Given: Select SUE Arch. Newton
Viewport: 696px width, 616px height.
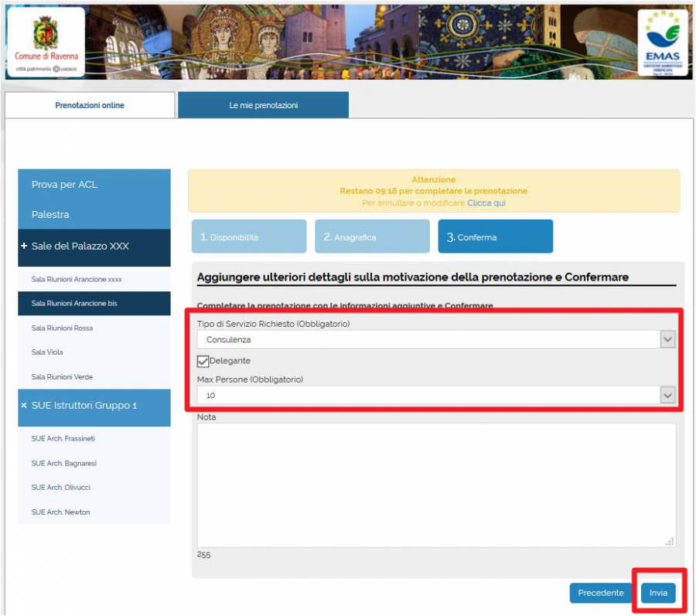Looking at the screenshot, I should click(94, 512).
